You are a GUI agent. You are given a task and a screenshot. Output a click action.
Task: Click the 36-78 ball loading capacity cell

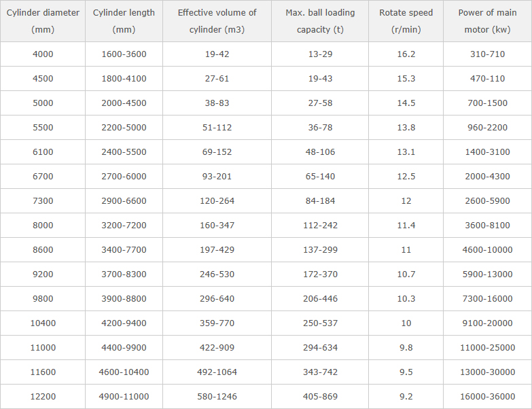tap(320, 128)
